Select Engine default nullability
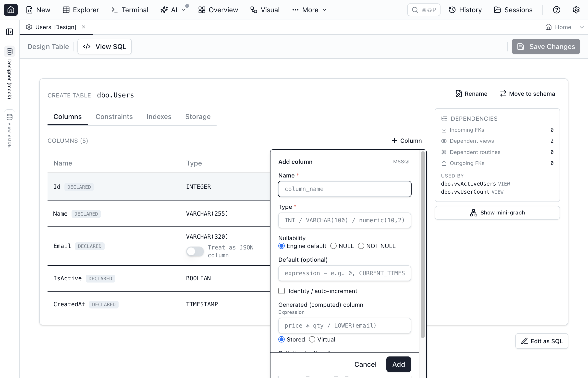The image size is (588, 378). point(282,246)
